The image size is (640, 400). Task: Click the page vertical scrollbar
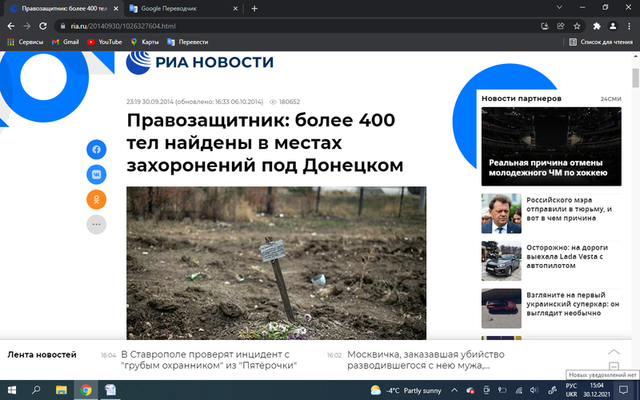click(x=634, y=200)
